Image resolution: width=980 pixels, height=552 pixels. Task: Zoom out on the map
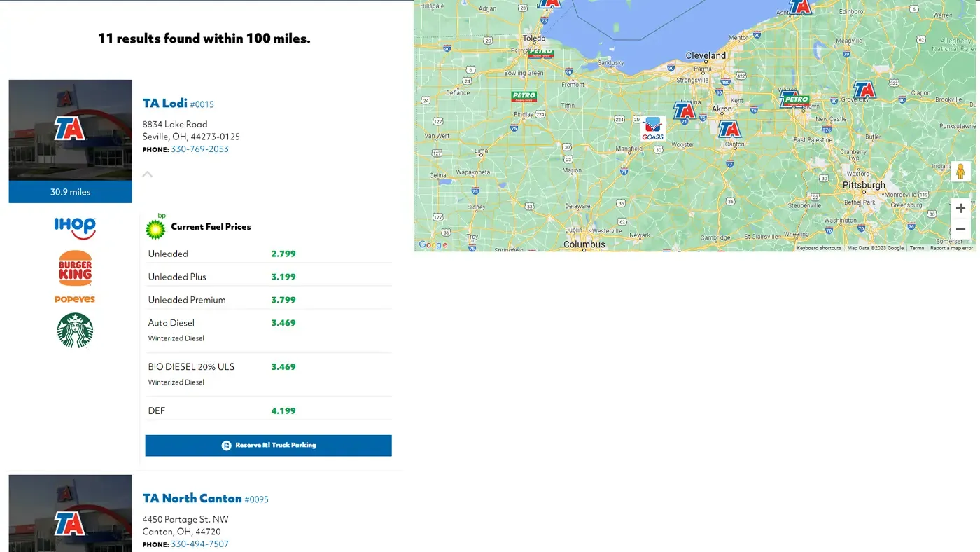[x=960, y=229]
